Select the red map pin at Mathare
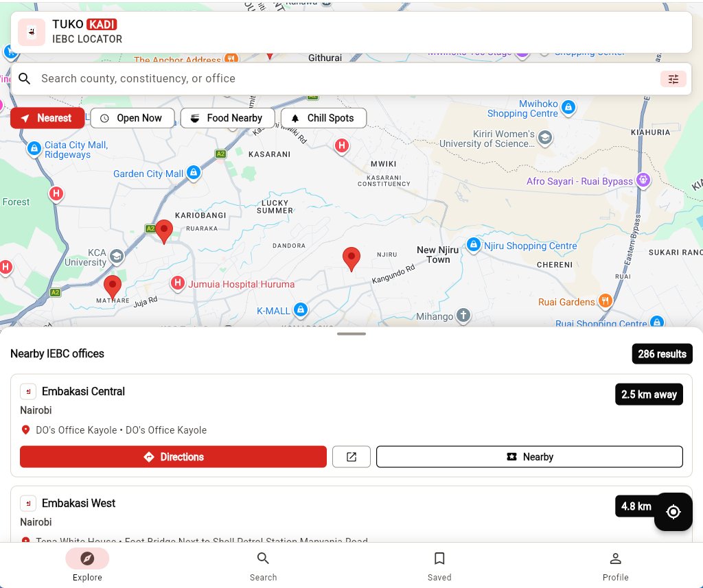The image size is (703, 588). coord(113,287)
